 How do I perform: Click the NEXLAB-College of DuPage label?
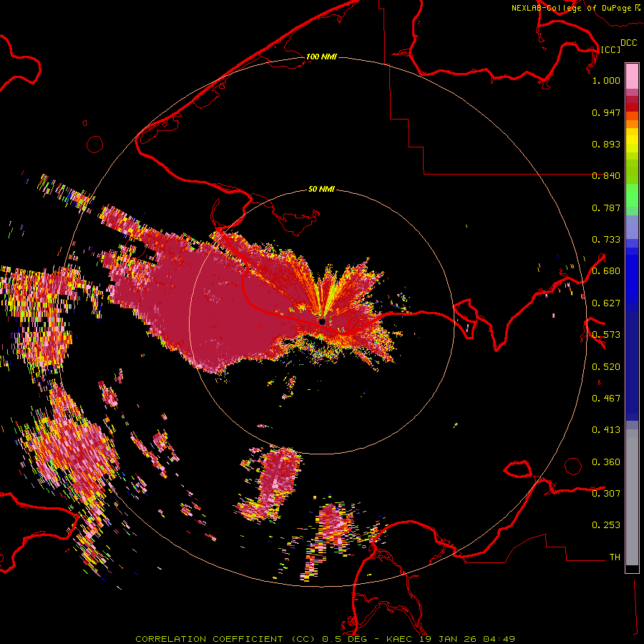click(x=571, y=8)
